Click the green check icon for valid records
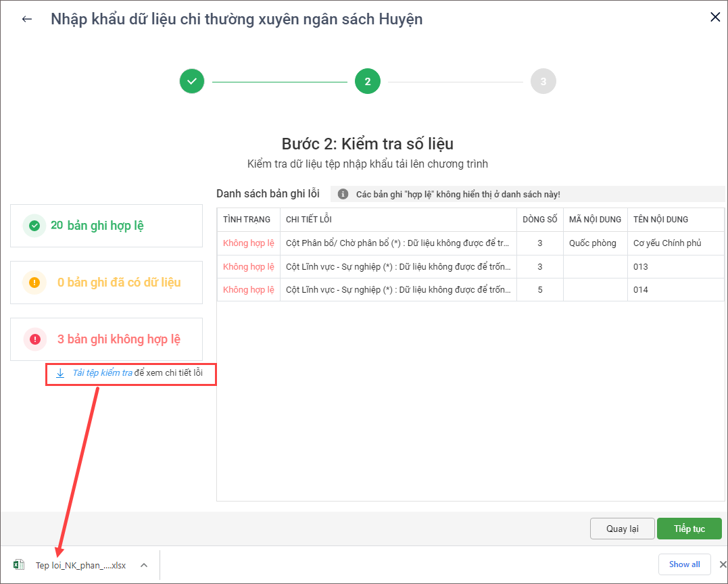This screenshot has height=584, width=728. coord(34,226)
